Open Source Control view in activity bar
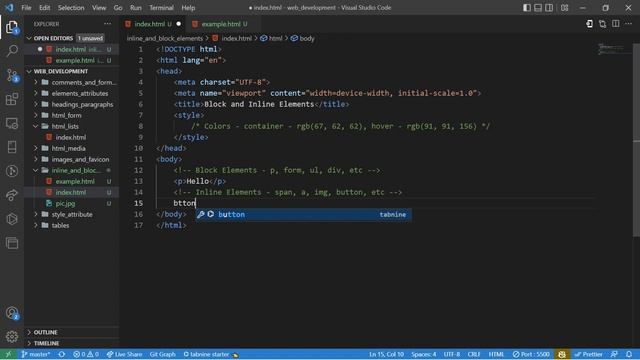The image size is (640, 360). [x=12, y=76]
